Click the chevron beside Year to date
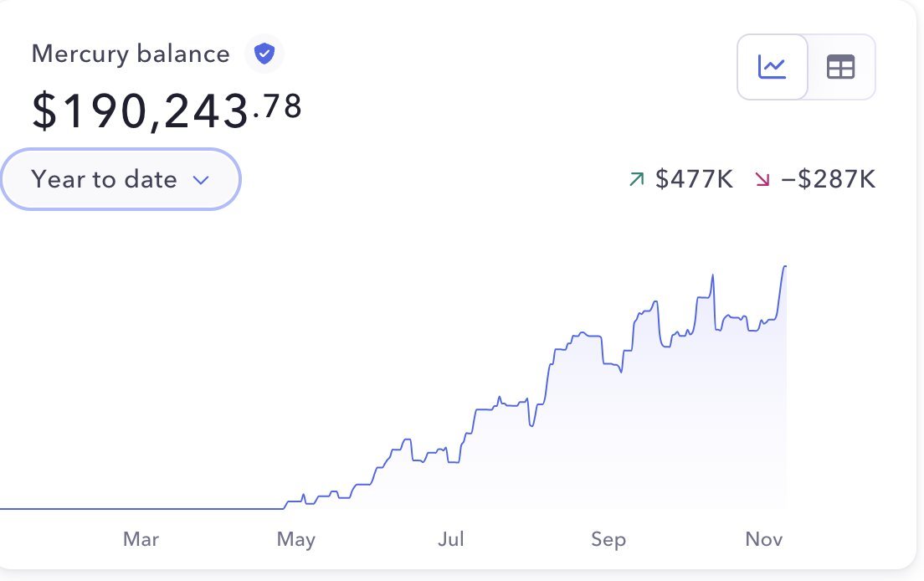 200,180
